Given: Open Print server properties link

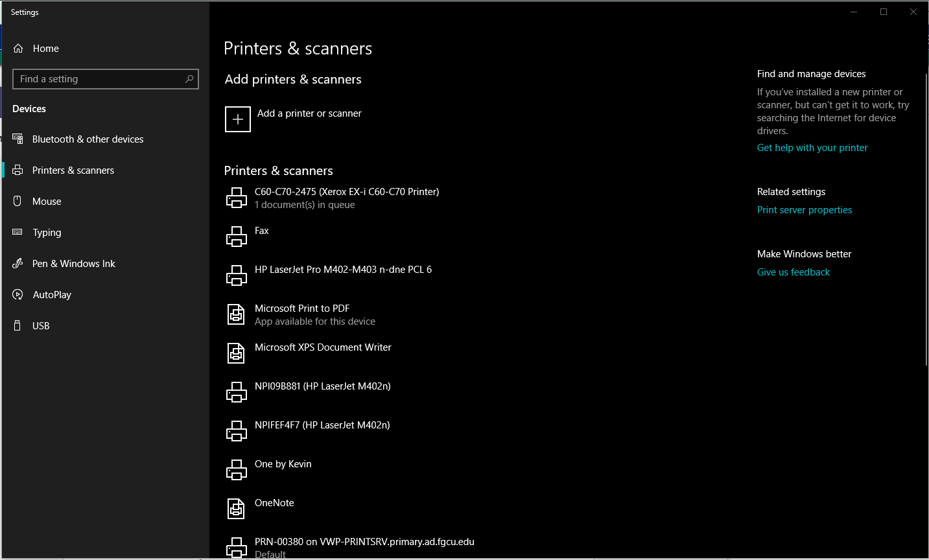Looking at the screenshot, I should coord(805,210).
